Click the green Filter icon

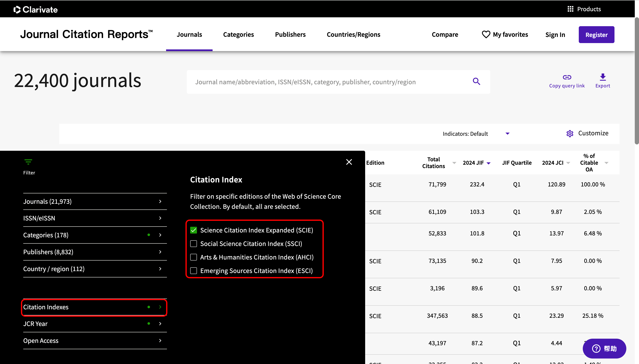28,162
